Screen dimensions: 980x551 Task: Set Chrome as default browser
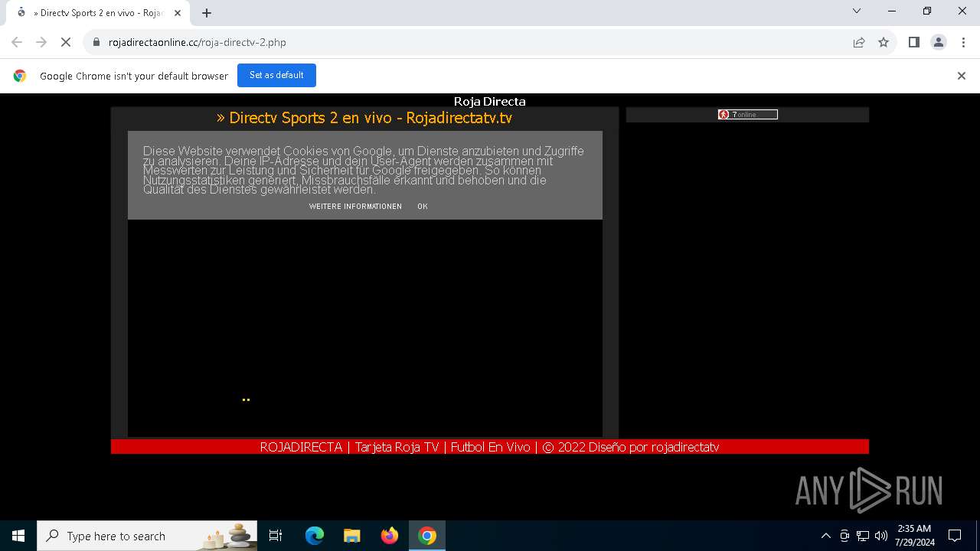click(276, 75)
